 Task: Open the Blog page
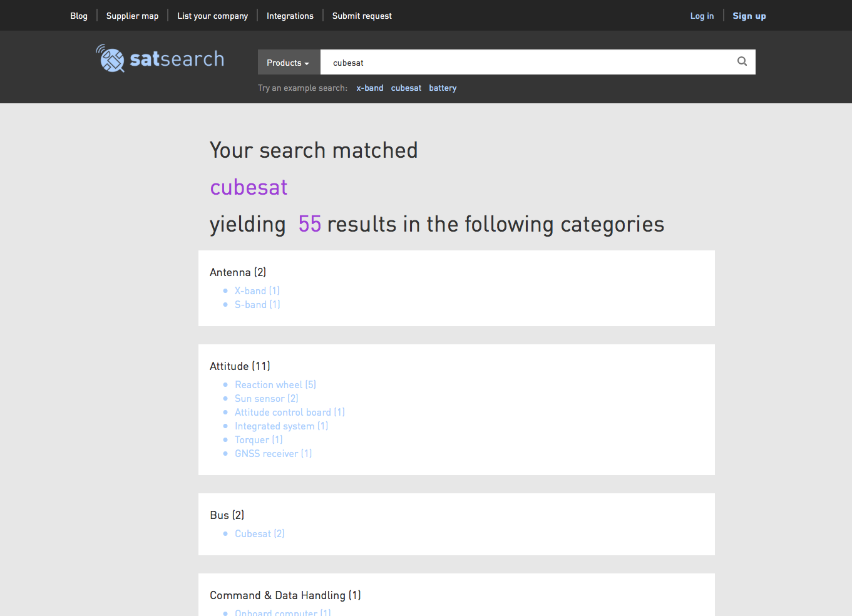pyautogui.click(x=79, y=16)
